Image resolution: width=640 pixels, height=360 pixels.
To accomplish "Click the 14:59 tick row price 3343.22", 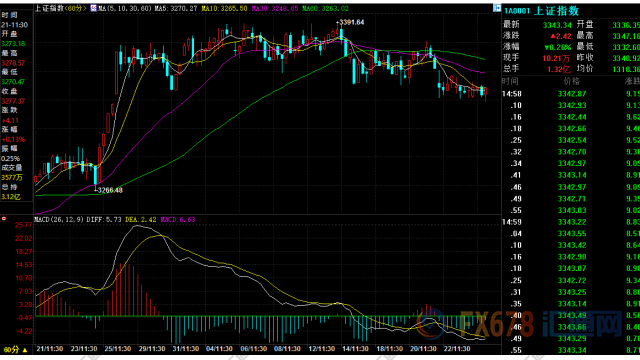I will (572, 222).
